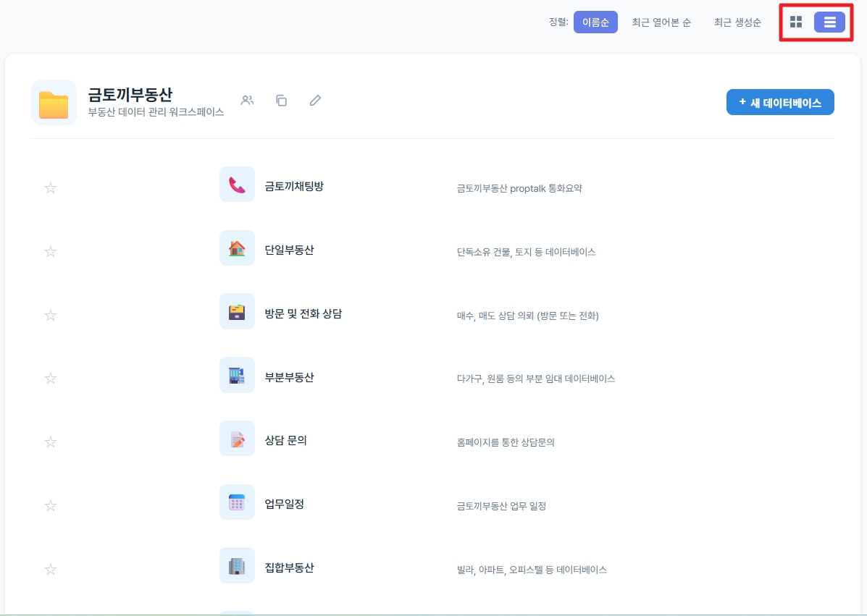Screen dimensions: 867x616
Task: Switch to list view layout
Action: (x=829, y=22)
